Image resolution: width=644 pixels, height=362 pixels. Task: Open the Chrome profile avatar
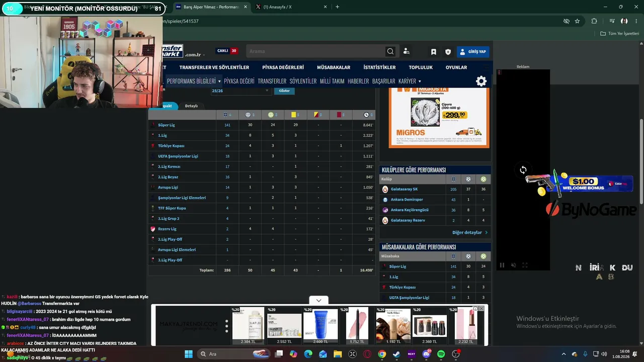click(624, 21)
